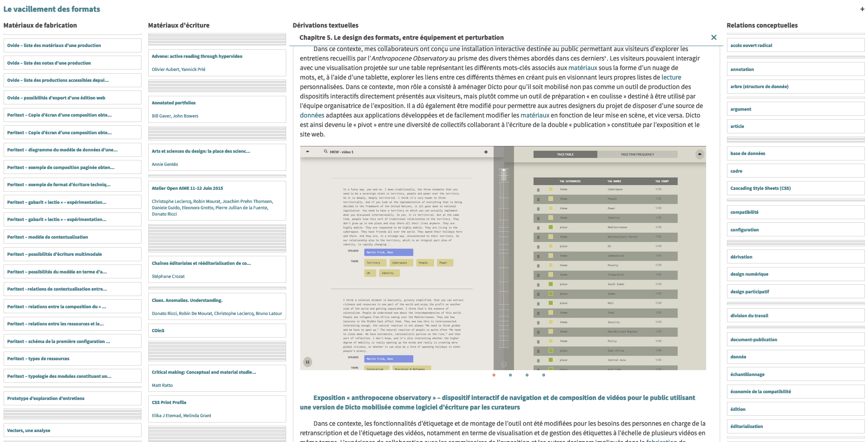
Task: Open 'Ovide – liste des matériaux d'une production'
Action: 72,46
